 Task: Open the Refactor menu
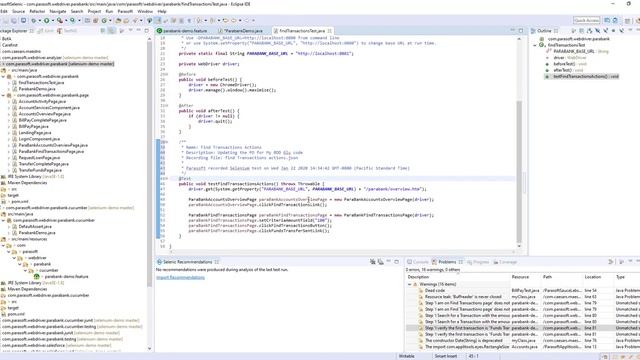point(37,11)
